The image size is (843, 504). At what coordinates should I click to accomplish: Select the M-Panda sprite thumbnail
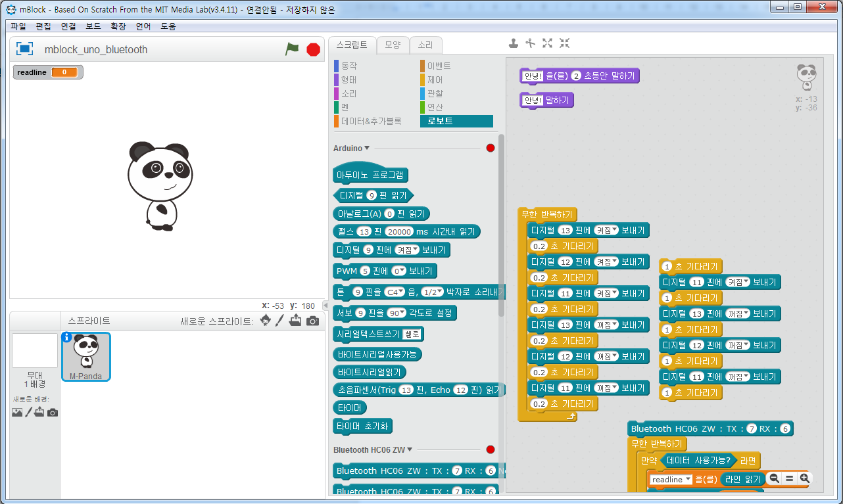[x=86, y=356]
